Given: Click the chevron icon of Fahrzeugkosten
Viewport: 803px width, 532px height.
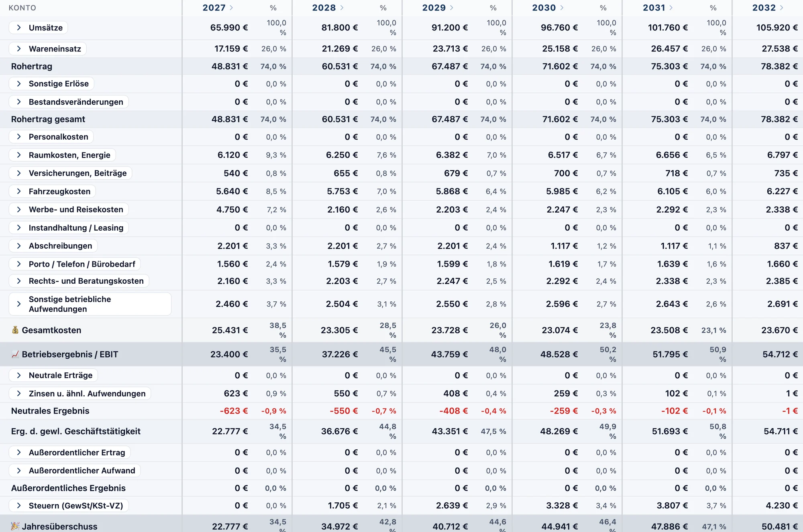Looking at the screenshot, I should 19,191.
